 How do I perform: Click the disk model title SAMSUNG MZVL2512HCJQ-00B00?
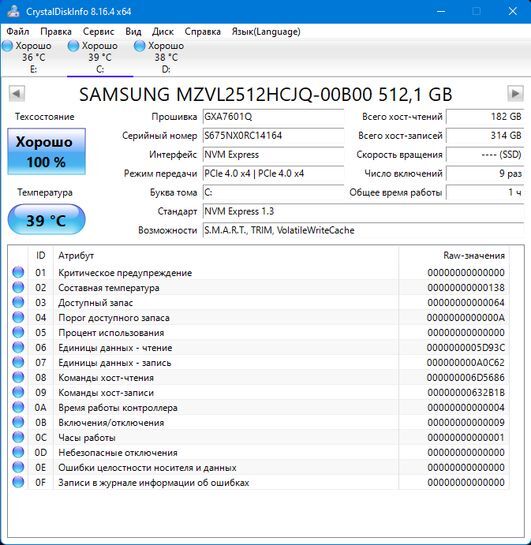266,94
